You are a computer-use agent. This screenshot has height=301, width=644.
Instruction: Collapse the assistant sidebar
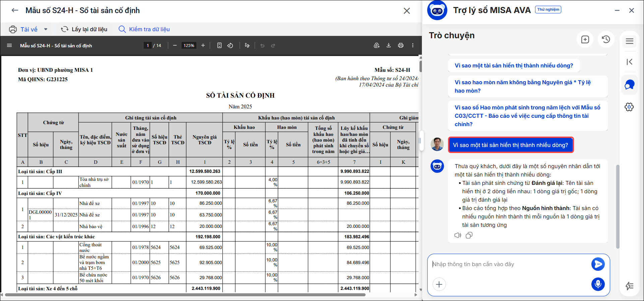coord(630,62)
